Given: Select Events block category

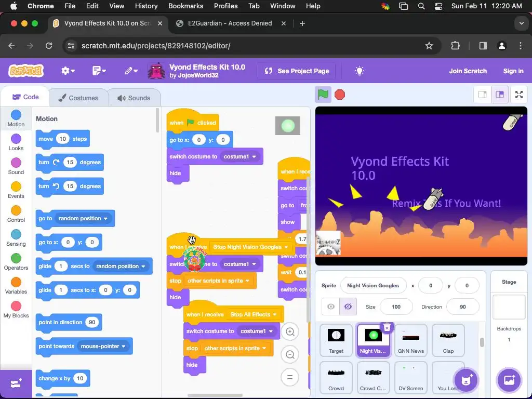Looking at the screenshot, I should coord(16,190).
